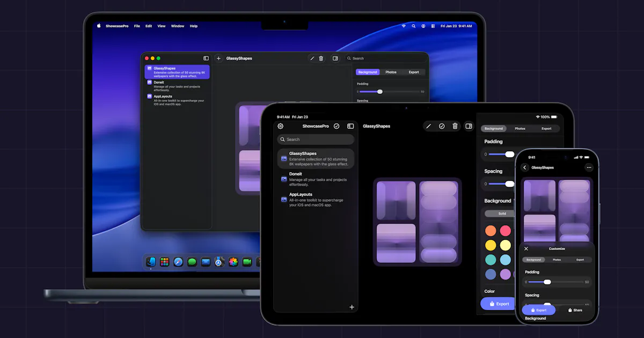Tap the trash icon in iPad toolbar
Image resolution: width=644 pixels, height=338 pixels.
click(x=455, y=126)
